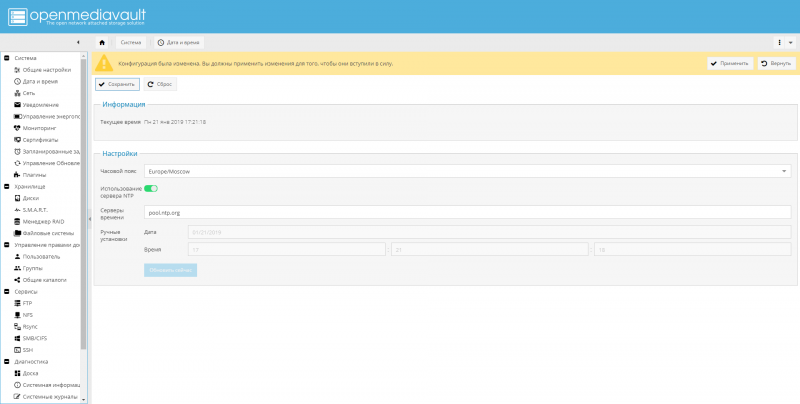Open the Dashboard (Доска) grid icon
800x404 pixels.
coord(17,373)
